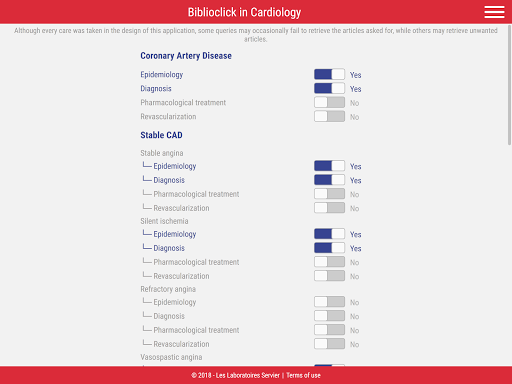Screen dimensions: 512x384
Task: Enable Stable angina Revascularization switch
Action: click(329, 208)
